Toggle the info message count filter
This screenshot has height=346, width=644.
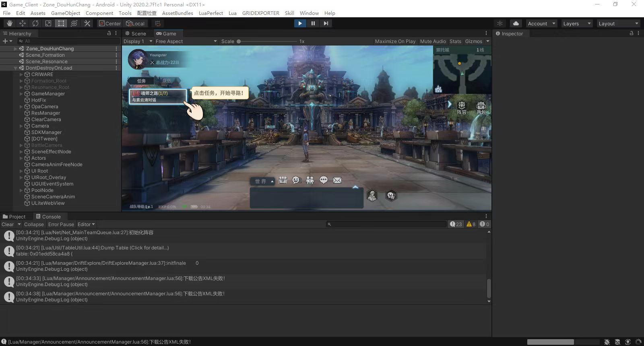point(456,224)
